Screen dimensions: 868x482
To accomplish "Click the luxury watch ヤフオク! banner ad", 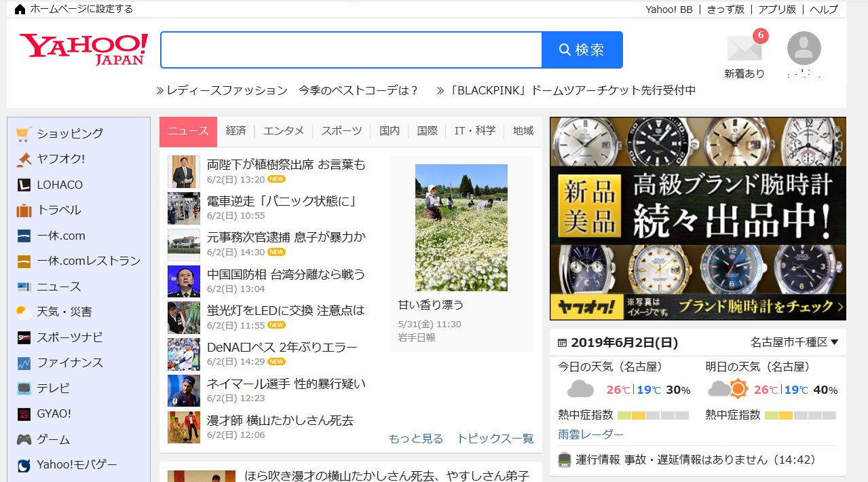I will tap(698, 219).
